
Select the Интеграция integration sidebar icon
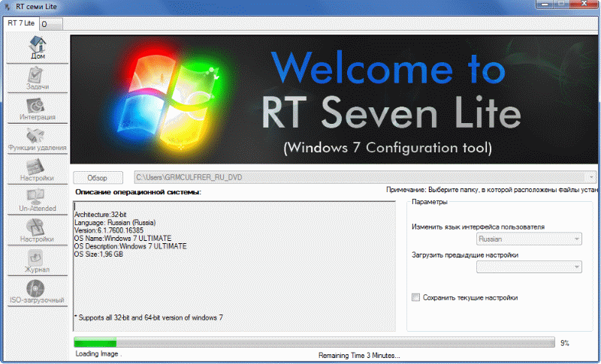[x=37, y=109]
